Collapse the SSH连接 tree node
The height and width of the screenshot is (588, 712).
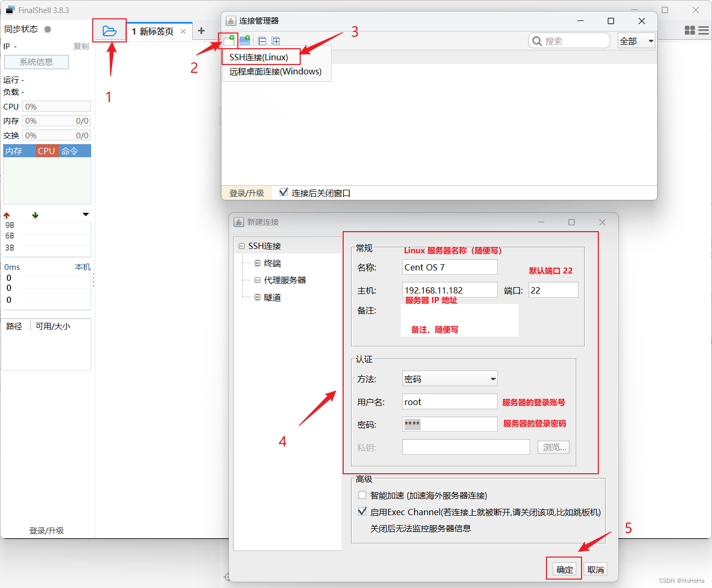coord(242,246)
